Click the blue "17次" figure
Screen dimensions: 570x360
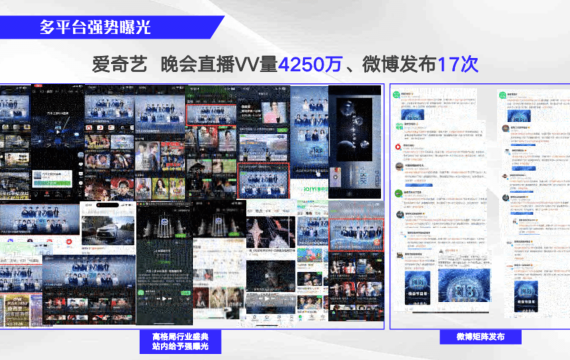[x=458, y=65]
